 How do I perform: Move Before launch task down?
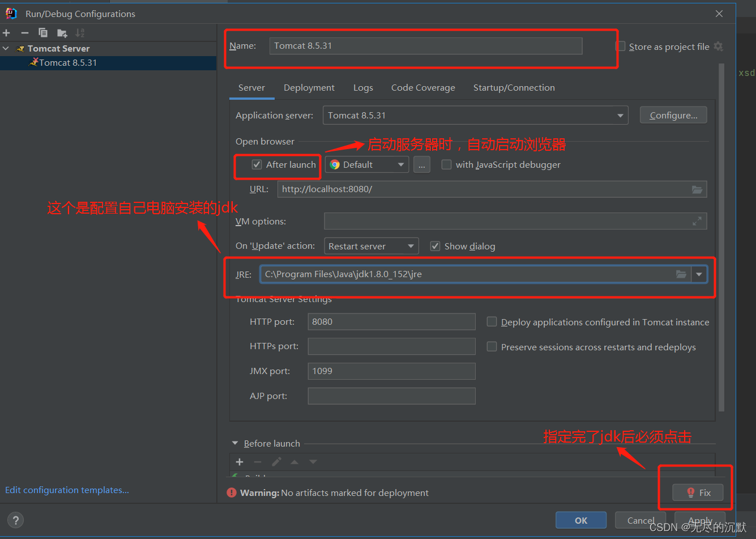[313, 462]
